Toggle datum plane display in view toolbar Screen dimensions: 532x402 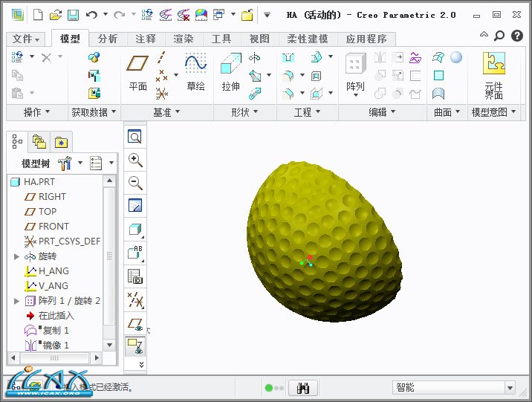click(x=134, y=323)
